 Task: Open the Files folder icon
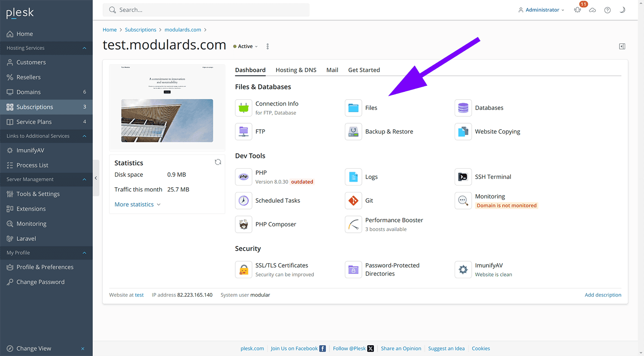[x=353, y=108]
